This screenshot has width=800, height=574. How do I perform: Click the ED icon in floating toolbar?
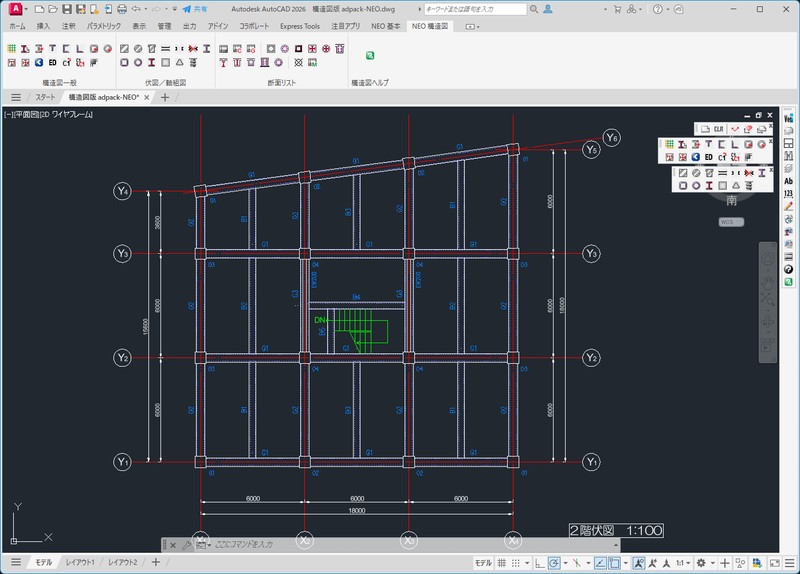[708, 157]
